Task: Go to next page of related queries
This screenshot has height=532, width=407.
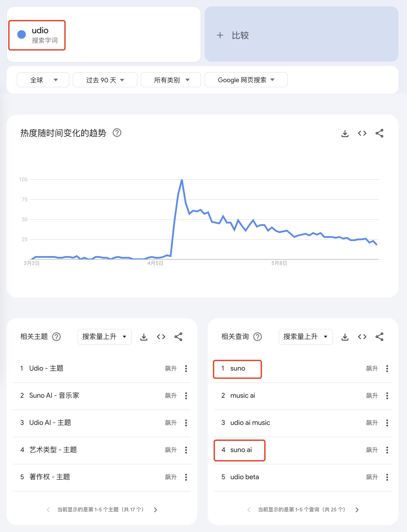Action: point(357,510)
